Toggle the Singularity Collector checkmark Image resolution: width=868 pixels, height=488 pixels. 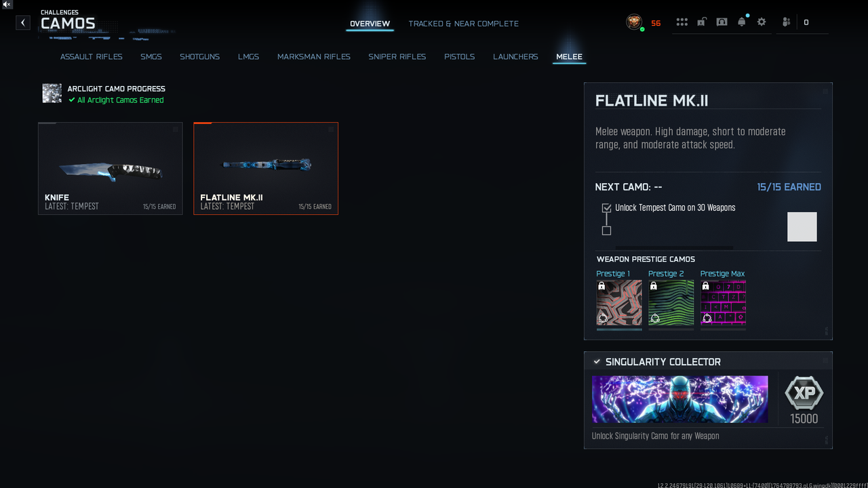(x=597, y=362)
